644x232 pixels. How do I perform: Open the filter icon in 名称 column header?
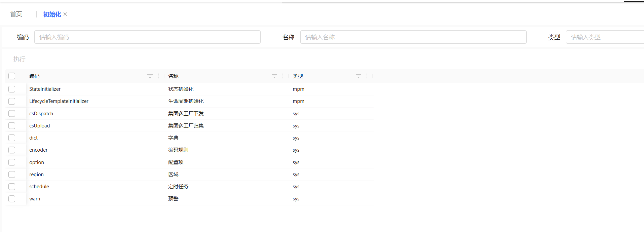click(x=274, y=76)
